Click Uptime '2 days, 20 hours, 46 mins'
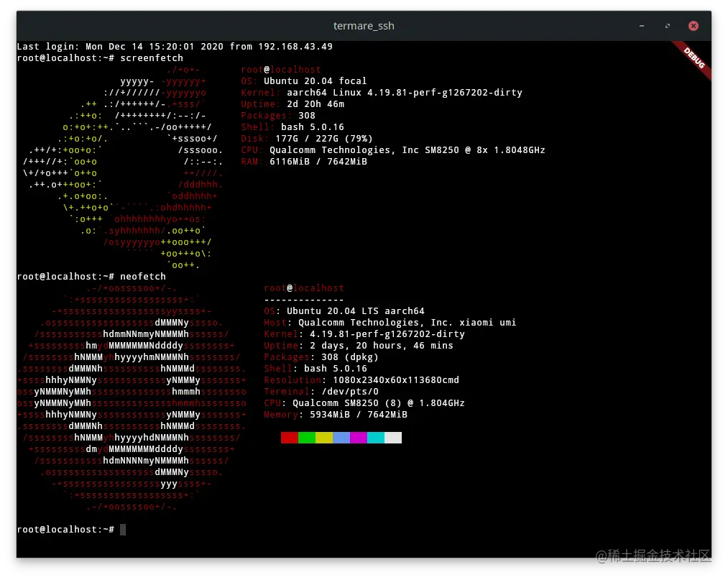 (382, 346)
